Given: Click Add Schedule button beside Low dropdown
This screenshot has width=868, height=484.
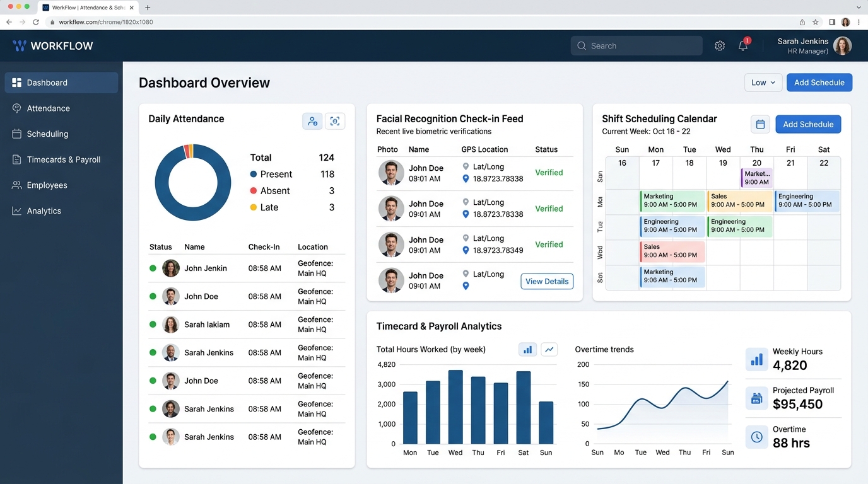Looking at the screenshot, I should pyautogui.click(x=819, y=83).
